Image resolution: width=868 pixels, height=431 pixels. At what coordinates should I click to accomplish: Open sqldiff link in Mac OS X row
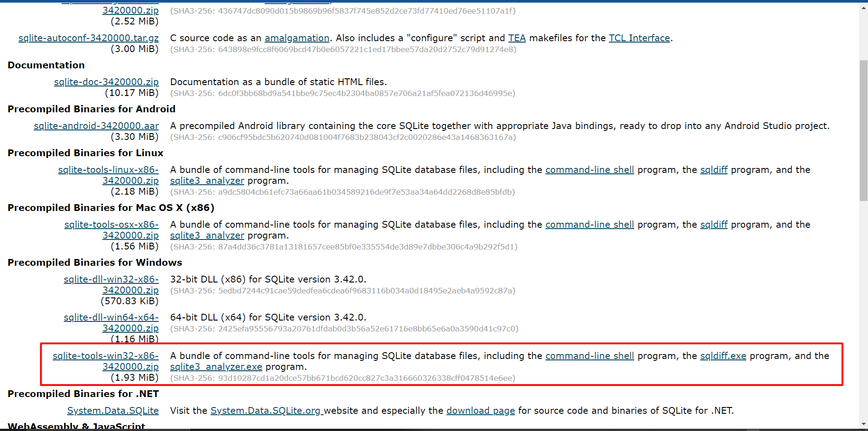click(x=714, y=225)
